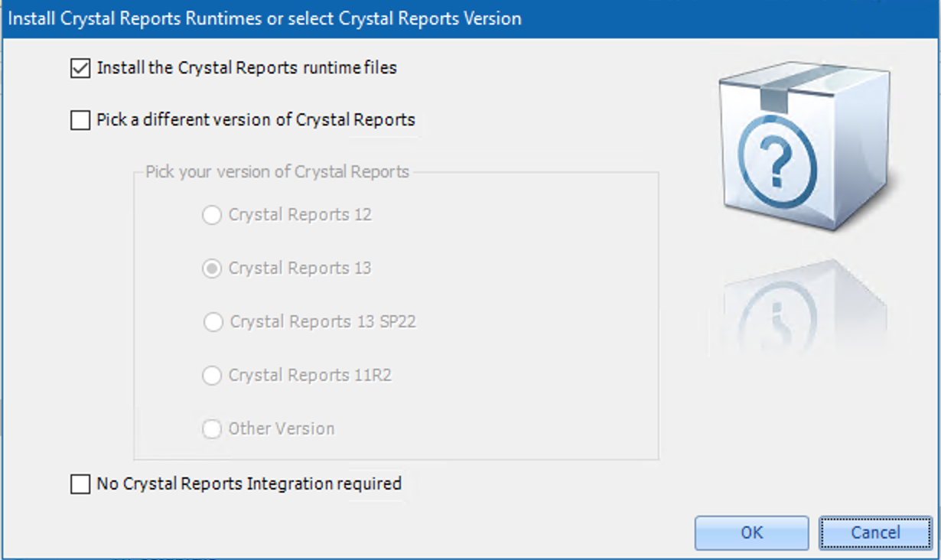Click the 'No Crystal Reports Integration required' label text
This screenshot has height=560, width=941.
coord(249,484)
